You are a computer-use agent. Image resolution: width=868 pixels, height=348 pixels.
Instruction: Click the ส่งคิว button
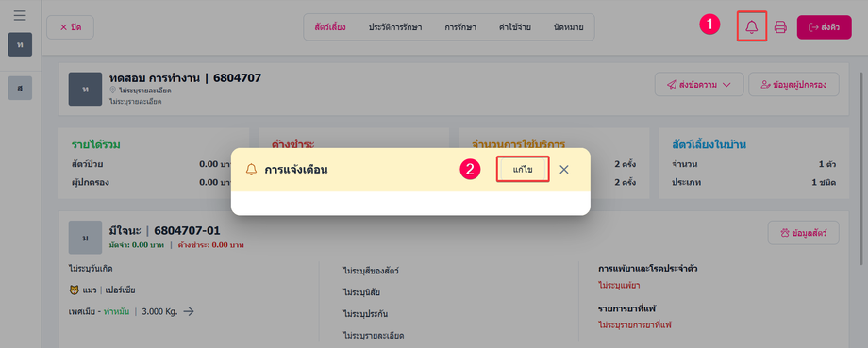point(824,27)
